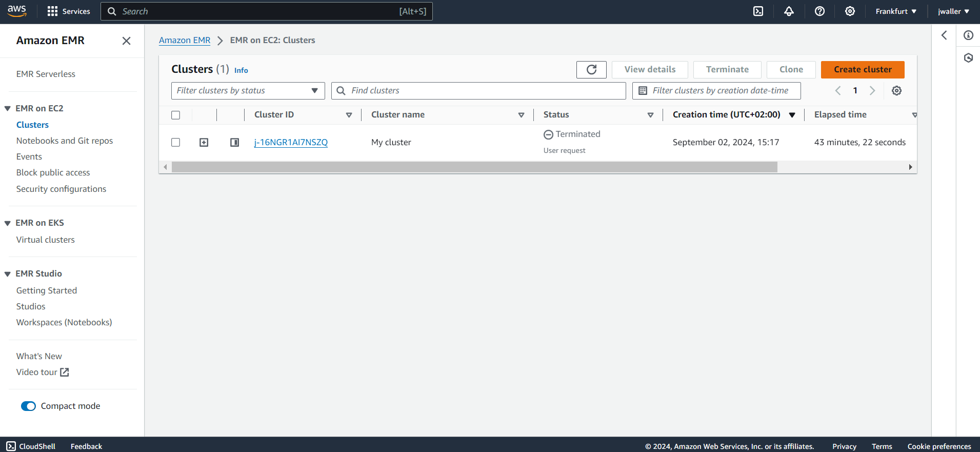Click horizontal scrollbar thumb of table
The height and width of the screenshot is (452, 980).
click(x=474, y=167)
